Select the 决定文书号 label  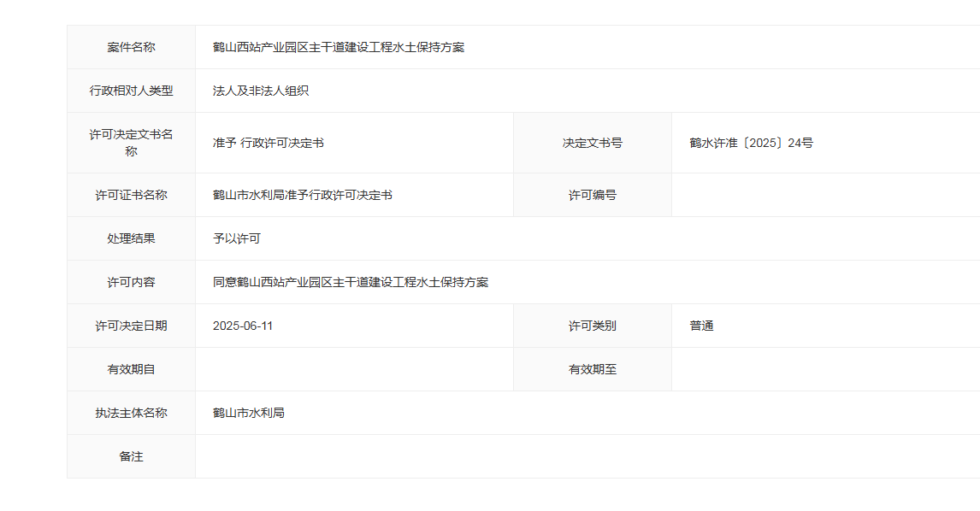[x=593, y=143]
